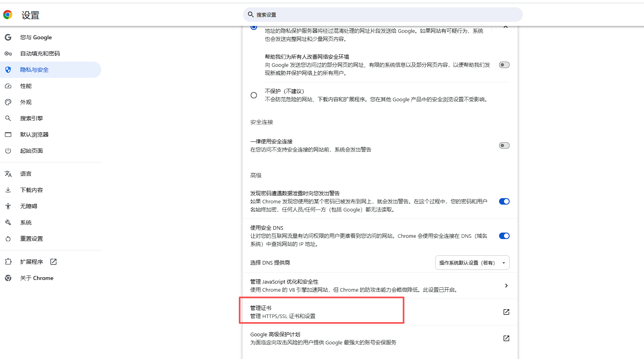This screenshot has height=359, width=644.
Task: Click the translate icon for 语言
Action: [x=8, y=174]
